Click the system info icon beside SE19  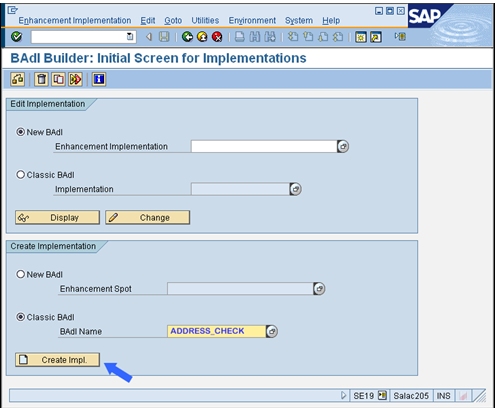pos(382,396)
